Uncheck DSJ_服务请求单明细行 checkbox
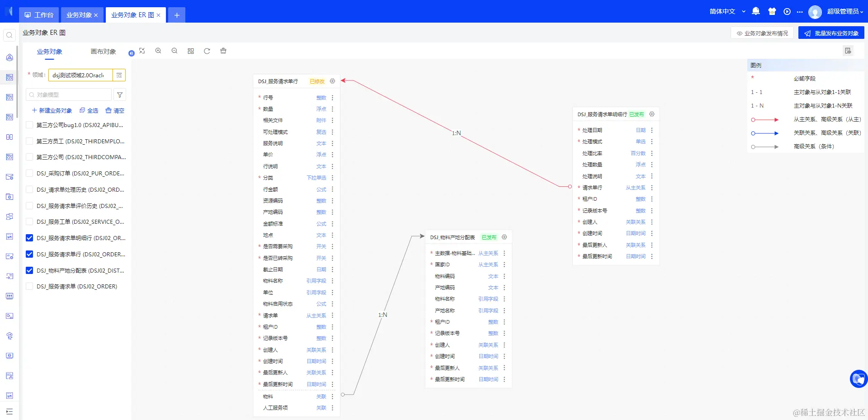The height and width of the screenshot is (420, 868). pos(29,238)
